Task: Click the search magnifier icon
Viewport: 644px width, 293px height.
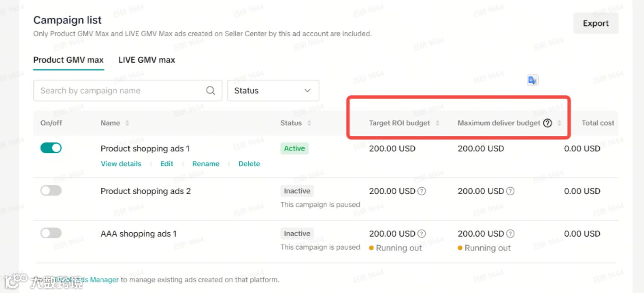Action: click(x=210, y=91)
